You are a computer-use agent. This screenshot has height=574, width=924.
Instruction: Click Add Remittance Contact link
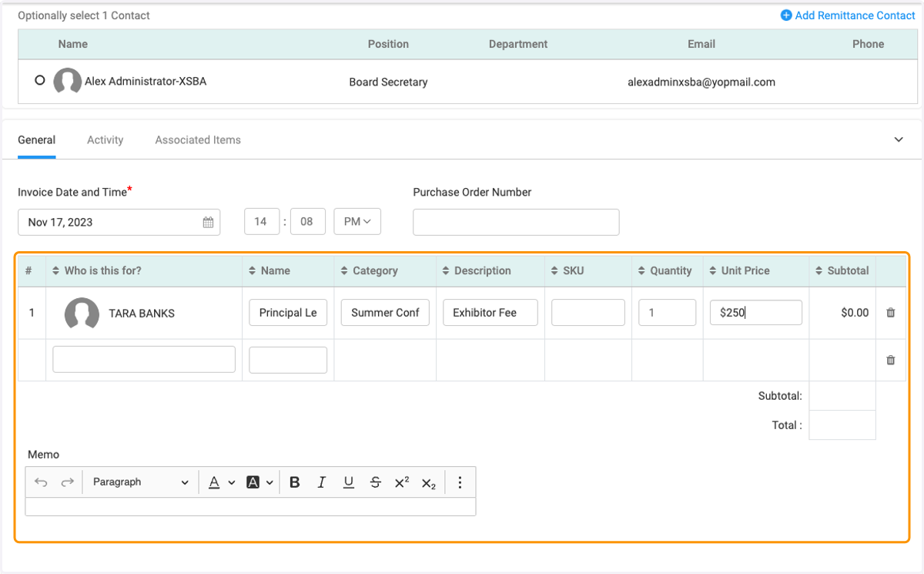click(x=855, y=15)
